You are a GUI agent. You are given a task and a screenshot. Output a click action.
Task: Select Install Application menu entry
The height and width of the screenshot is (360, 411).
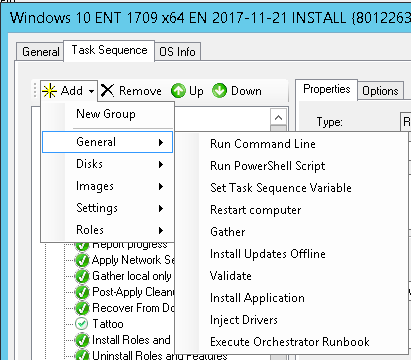257,298
